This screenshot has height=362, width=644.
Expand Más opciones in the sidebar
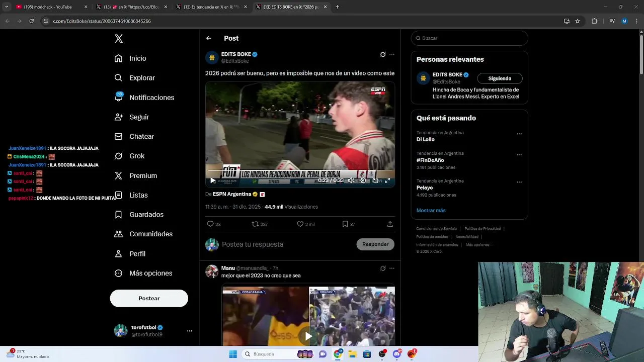[x=143, y=273]
